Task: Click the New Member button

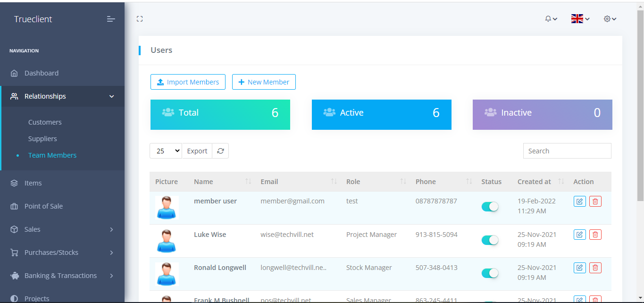Action: tap(264, 82)
